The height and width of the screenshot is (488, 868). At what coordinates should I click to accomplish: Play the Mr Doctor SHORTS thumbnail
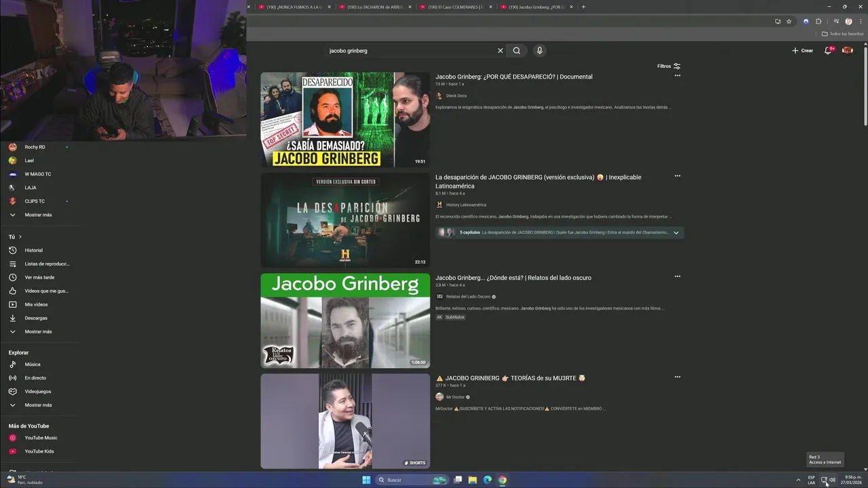pos(345,421)
